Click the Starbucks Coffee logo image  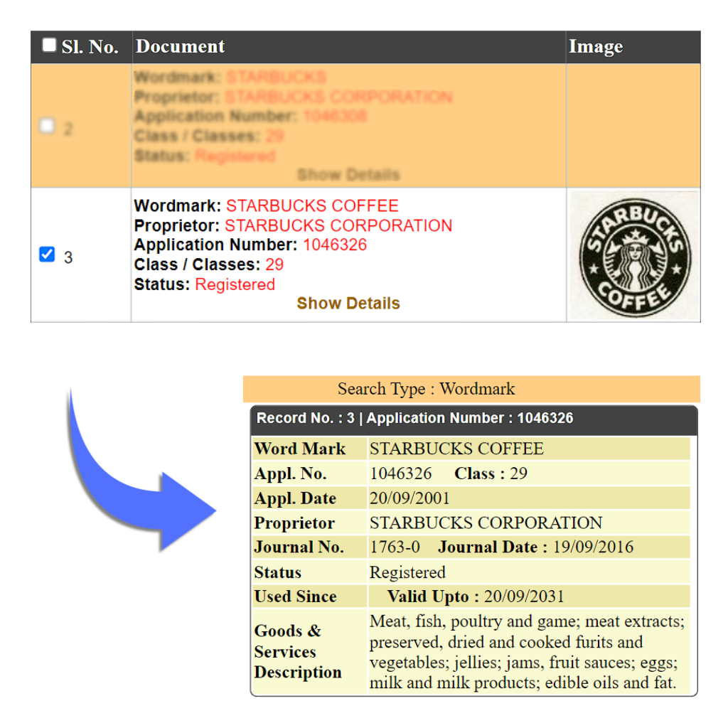tap(633, 256)
